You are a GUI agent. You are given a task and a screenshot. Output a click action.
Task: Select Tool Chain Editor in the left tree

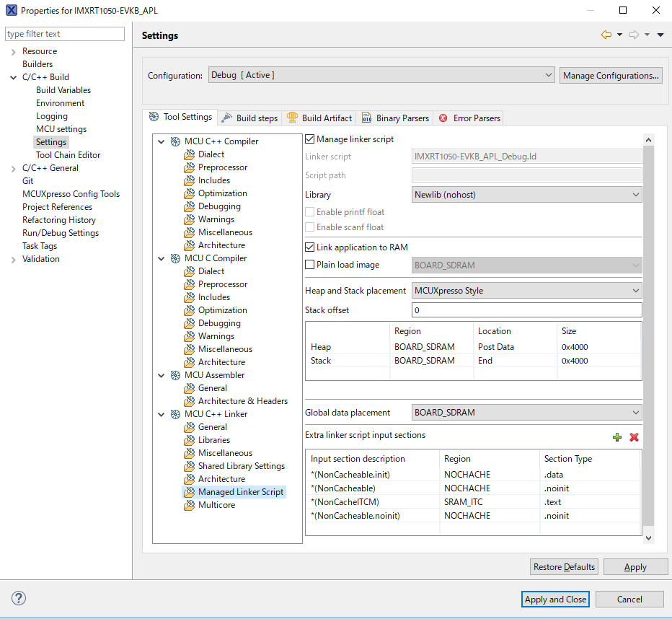click(x=68, y=155)
